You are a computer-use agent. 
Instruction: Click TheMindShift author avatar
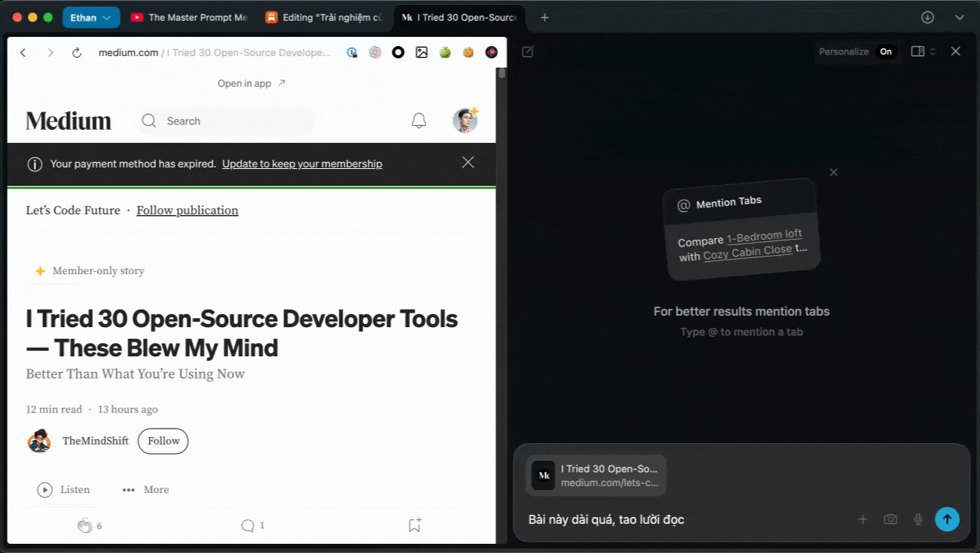point(39,441)
